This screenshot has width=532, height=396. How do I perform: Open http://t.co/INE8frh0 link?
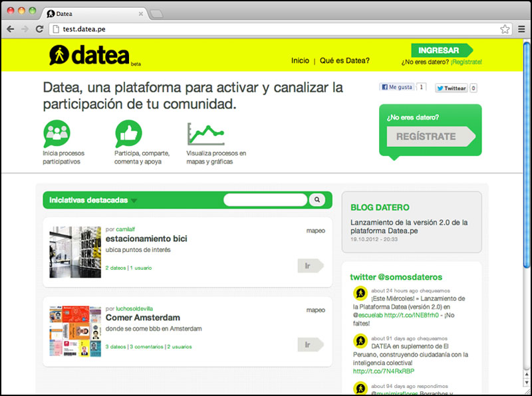[411, 316]
